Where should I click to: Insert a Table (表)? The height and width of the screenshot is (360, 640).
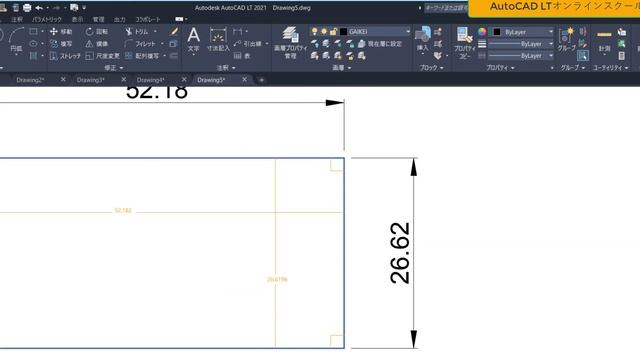(242, 56)
